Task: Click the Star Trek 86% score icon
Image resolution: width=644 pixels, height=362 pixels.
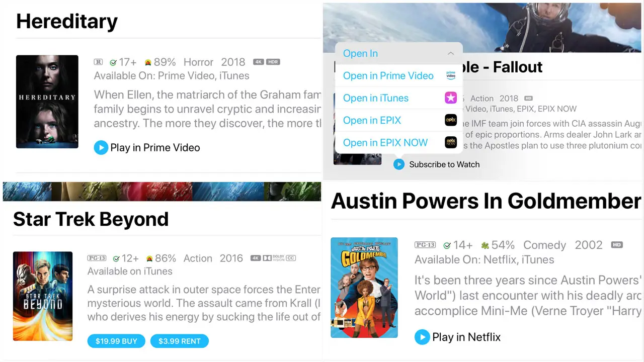Action: (x=149, y=259)
